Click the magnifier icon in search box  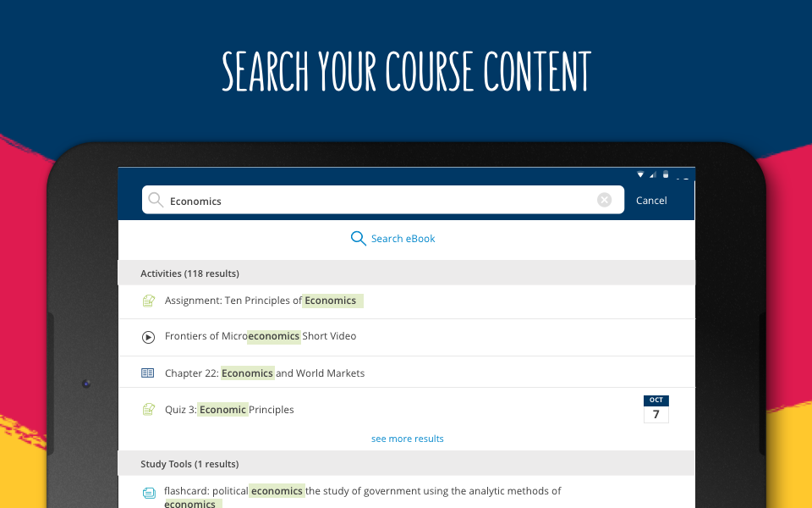tap(156, 200)
